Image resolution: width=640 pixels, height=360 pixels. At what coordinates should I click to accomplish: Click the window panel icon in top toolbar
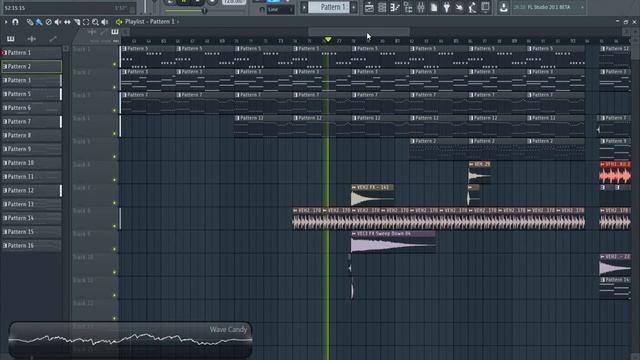tap(485, 7)
